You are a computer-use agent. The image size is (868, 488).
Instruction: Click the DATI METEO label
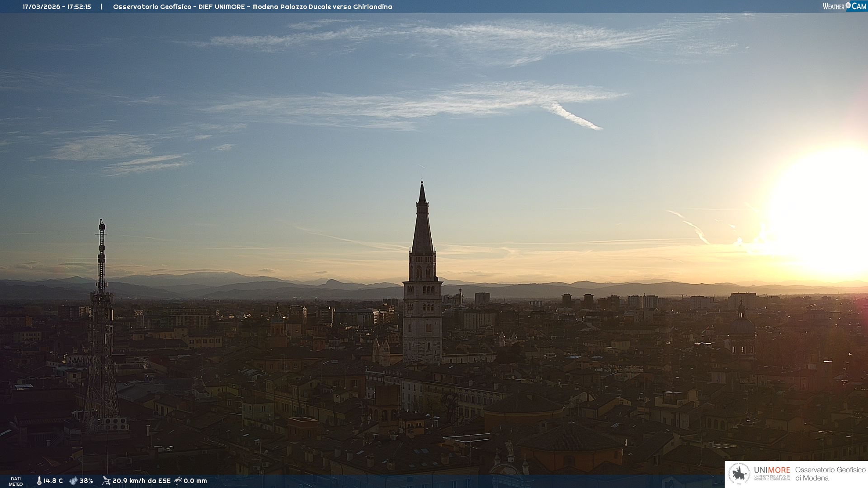(x=16, y=481)
